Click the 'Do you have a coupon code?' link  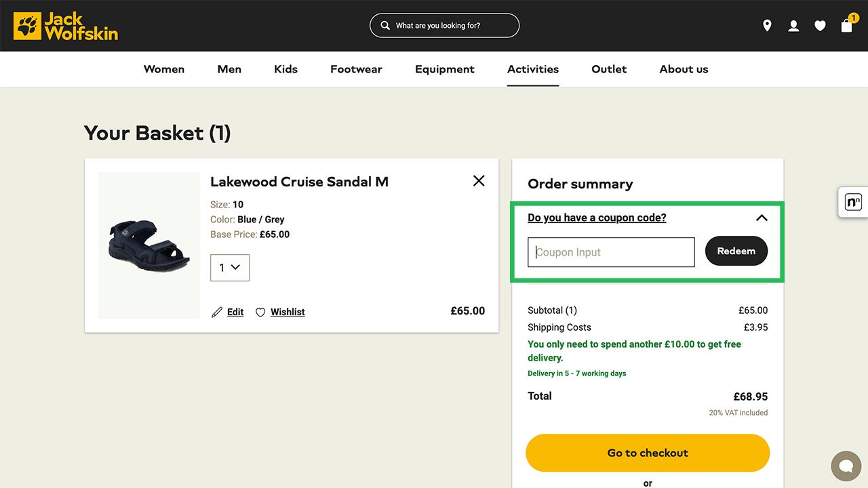pos(597,218)
